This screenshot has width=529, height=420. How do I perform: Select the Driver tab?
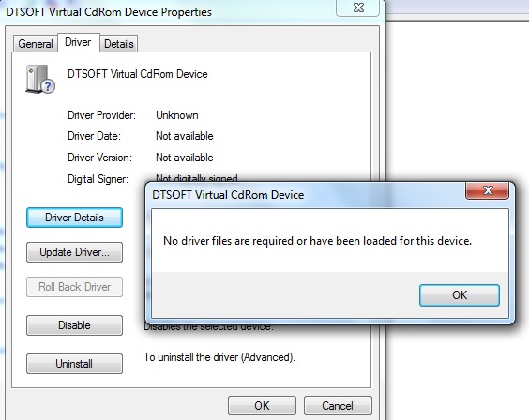coord(78,42)
